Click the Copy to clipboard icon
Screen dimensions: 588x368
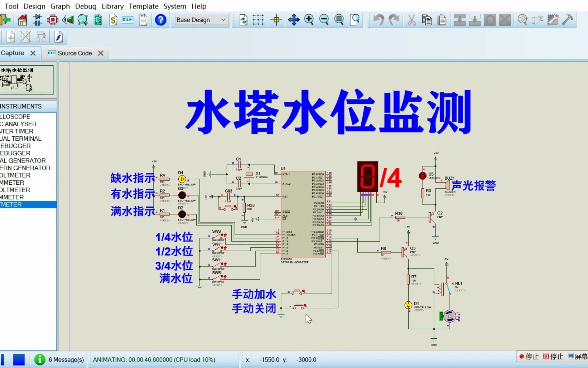click(x=427, y=20)
